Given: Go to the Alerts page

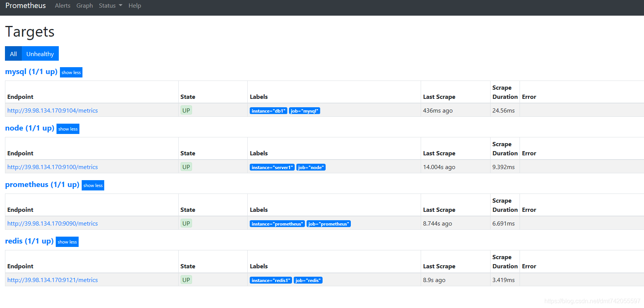Looking at the screenshot, I should coord(63,6).
